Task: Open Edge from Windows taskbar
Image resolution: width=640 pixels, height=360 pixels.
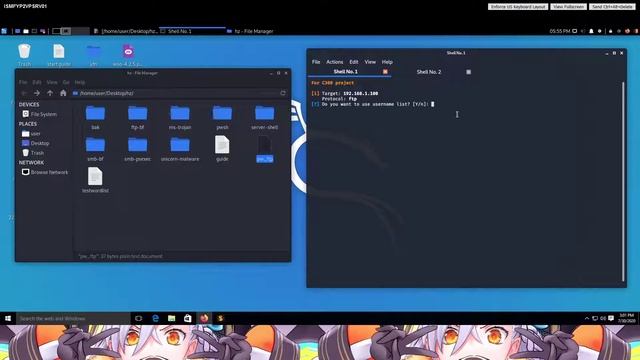Action: [x=156, y=318]
